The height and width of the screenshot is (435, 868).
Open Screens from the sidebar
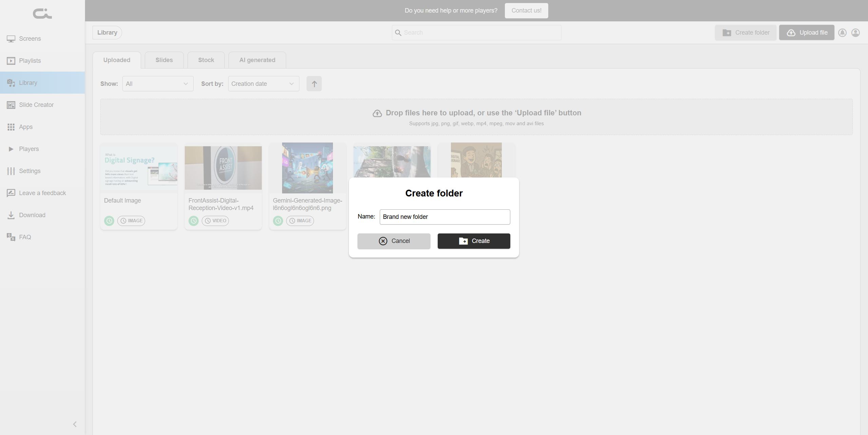click(30, 39)
